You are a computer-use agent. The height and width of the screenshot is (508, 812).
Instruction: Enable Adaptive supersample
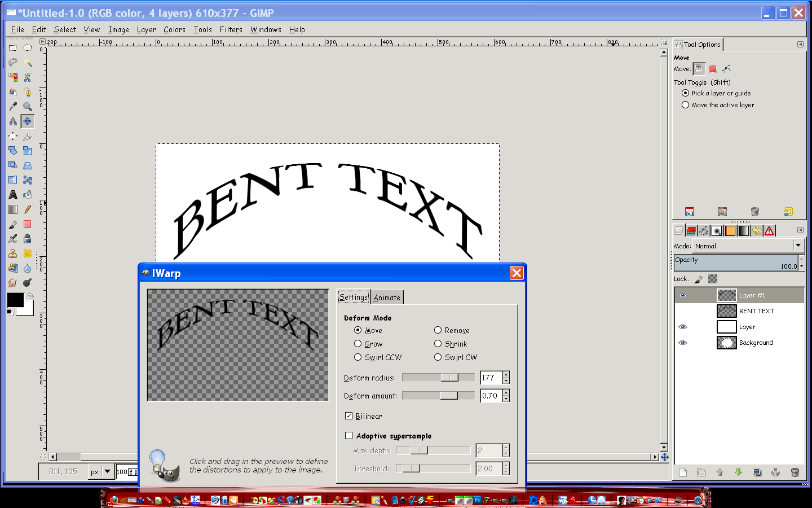pos(348,436)
